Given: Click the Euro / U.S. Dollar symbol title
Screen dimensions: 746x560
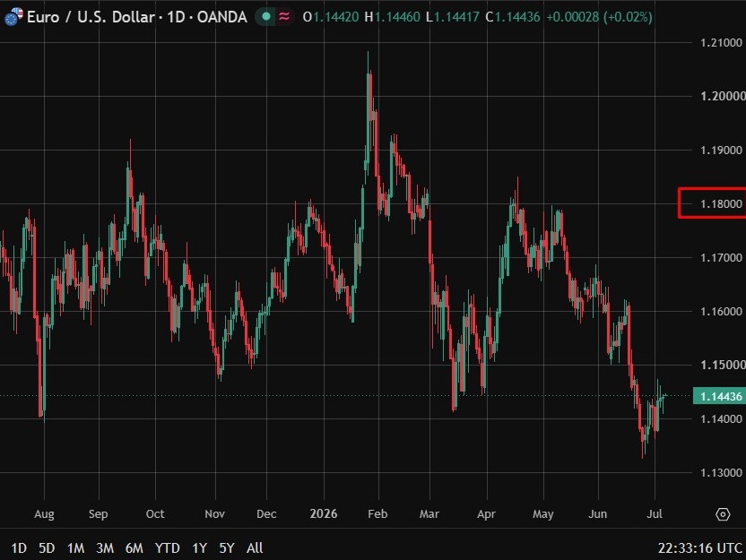Looking at the screenshot, I should point(91,17).
